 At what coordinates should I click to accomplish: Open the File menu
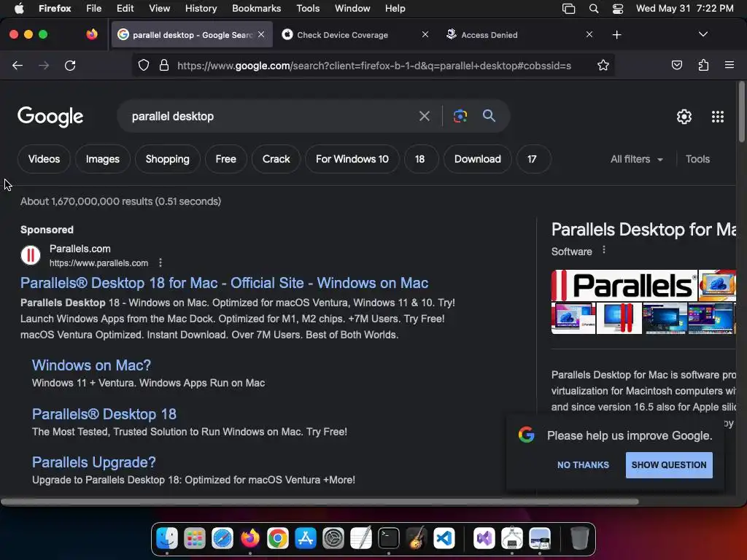tap(93, 9)
